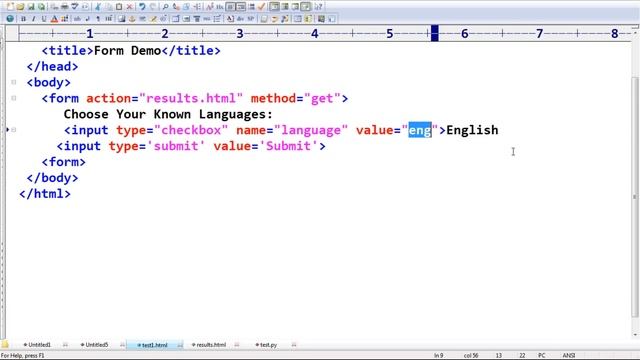
Task: Open Find with the magnifier icon
Action: [165, 7]
